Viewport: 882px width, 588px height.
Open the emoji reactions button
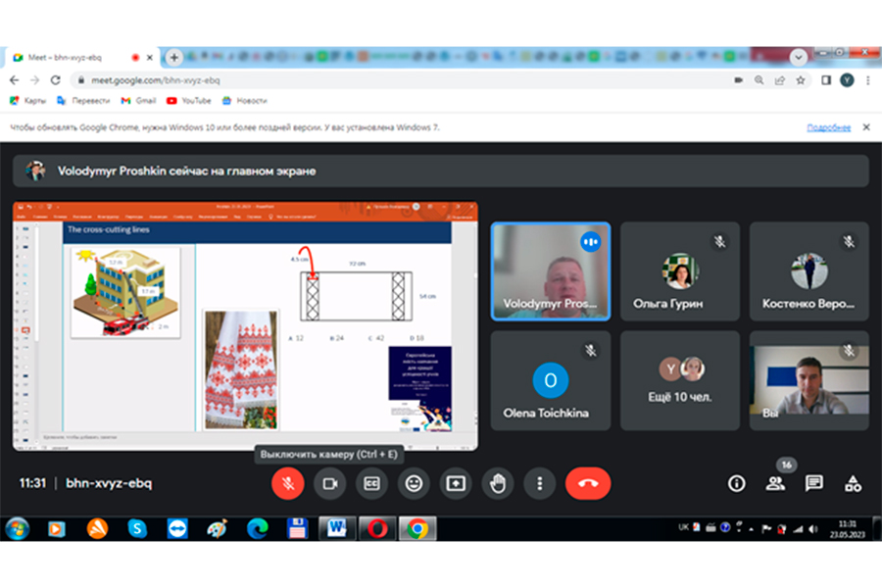[x=414, y=483]
